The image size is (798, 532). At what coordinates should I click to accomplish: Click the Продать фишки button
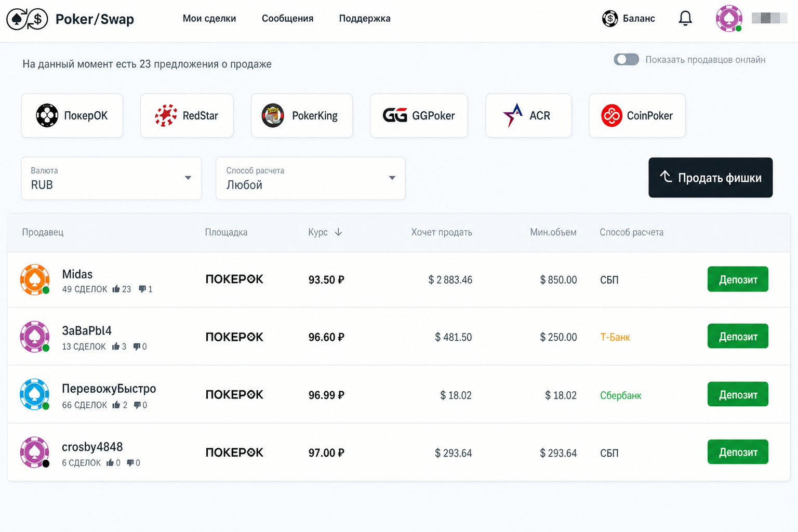[710, 178]
